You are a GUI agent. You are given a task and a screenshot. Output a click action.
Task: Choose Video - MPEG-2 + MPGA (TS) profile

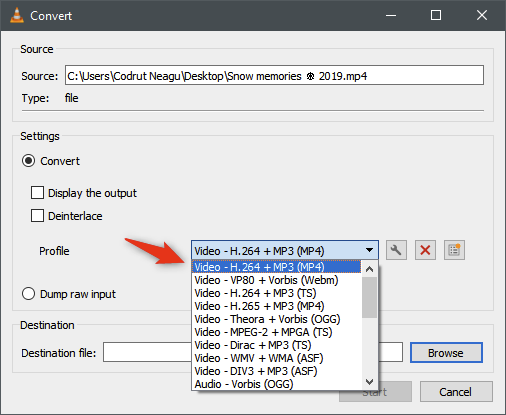click(276, 332)
